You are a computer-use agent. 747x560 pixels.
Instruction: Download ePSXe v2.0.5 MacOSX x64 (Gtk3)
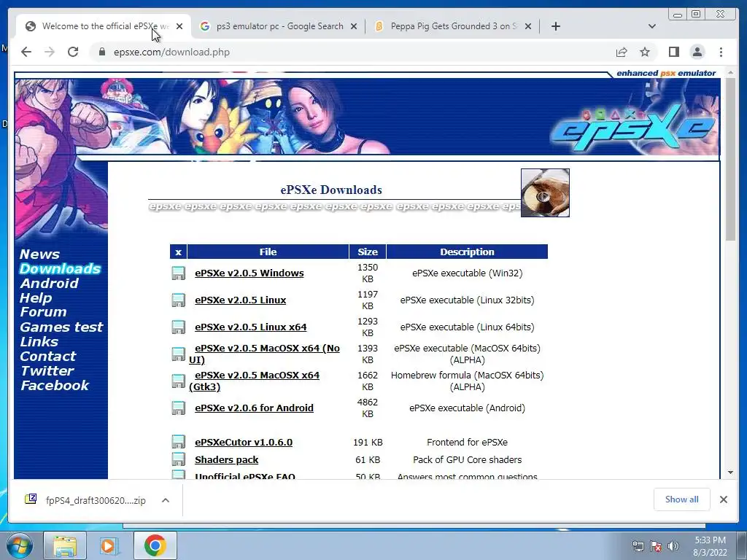click(x=255, y=381)
